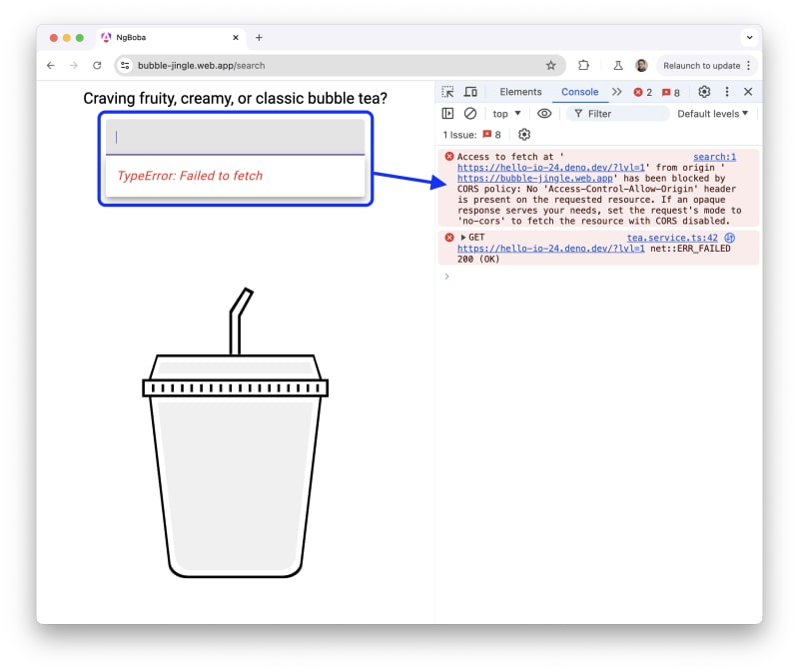
Task: Show or hide the console sidebar
Action: click(447, 114)
